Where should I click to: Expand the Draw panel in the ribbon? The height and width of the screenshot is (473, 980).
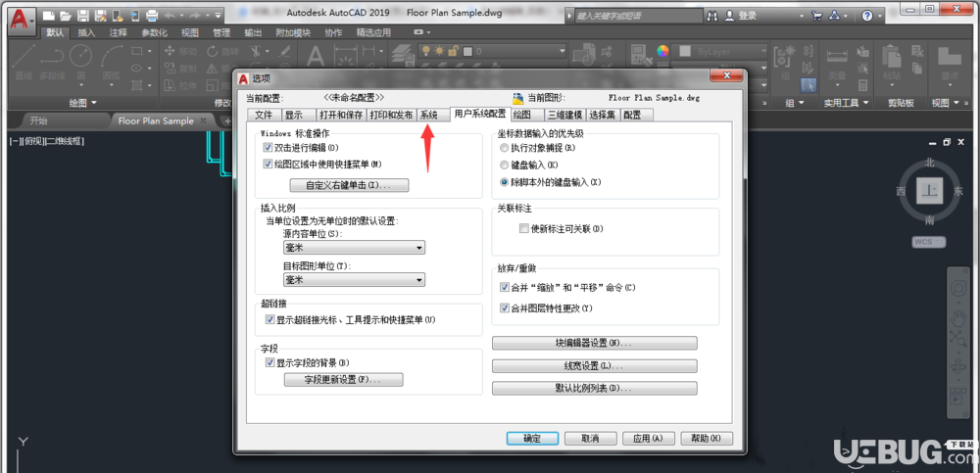83,103
